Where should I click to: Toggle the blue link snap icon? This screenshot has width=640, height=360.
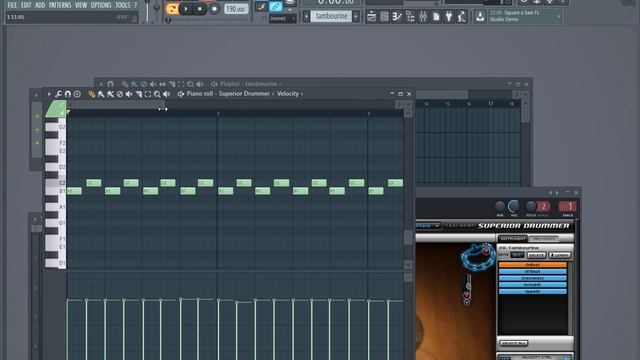[276, 6]
